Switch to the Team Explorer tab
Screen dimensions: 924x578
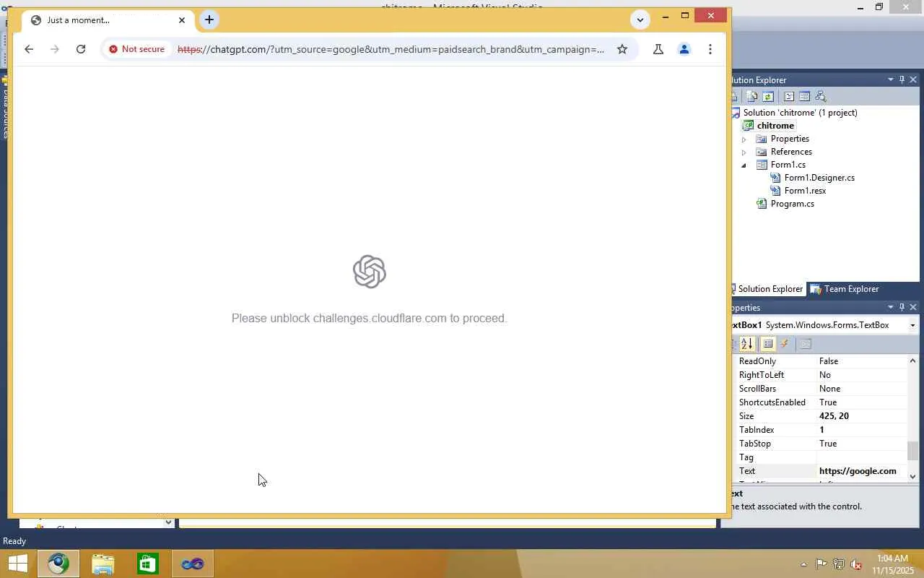coord(845,289)
